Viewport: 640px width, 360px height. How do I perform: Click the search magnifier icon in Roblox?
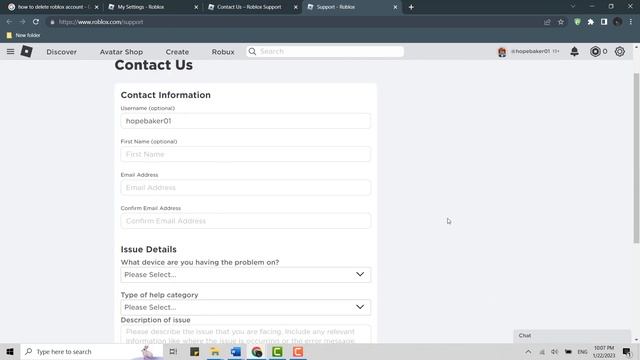[x=252, y=51]
